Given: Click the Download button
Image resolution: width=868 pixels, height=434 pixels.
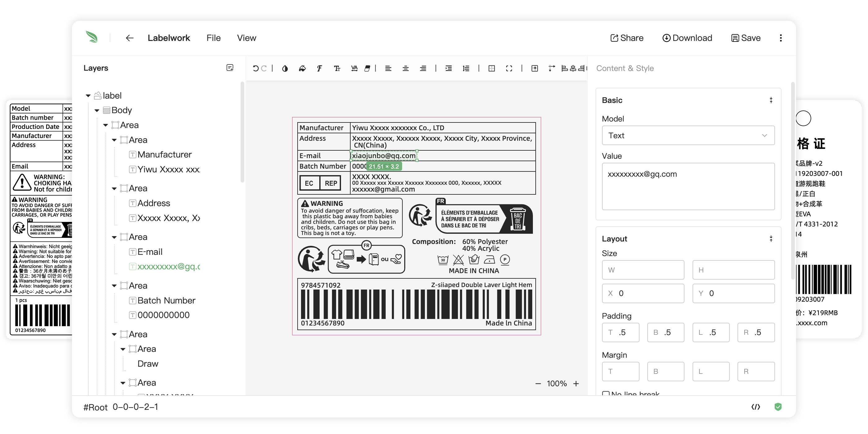Looking at the screenshot, I should click(x=687, y=38).
